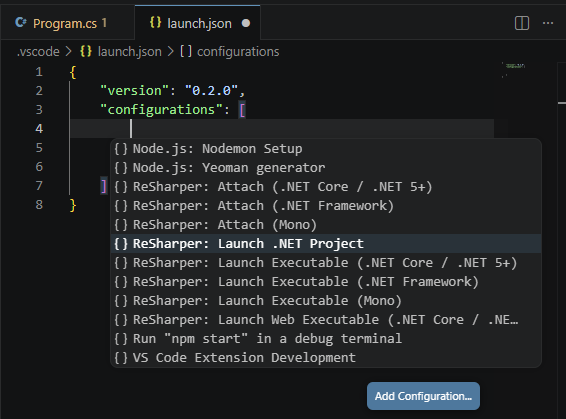Pick ReSharper: Launch Executable (.NET Framework)
This screenshot has height=419, width=566.
click(x=326, y=282)
